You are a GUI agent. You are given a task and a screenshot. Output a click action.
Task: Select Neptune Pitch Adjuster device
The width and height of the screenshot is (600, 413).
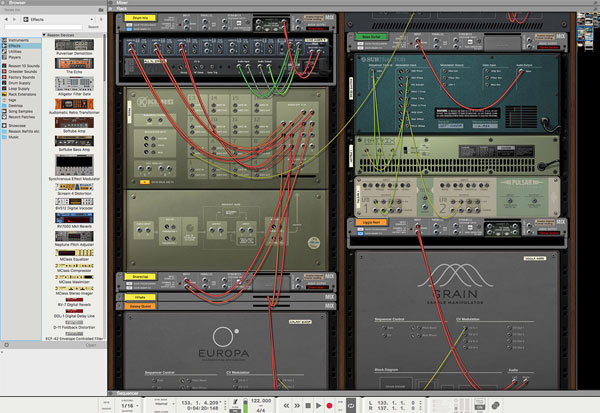coord(74,238)
